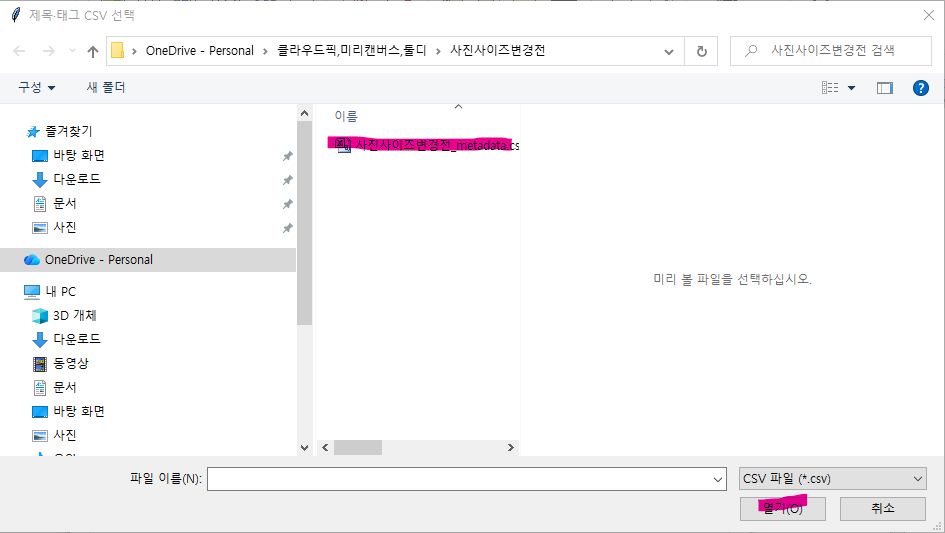Sort by 이름 column header
The height and width of the screenshot is (533, 945).
click(x=346, y=116)
